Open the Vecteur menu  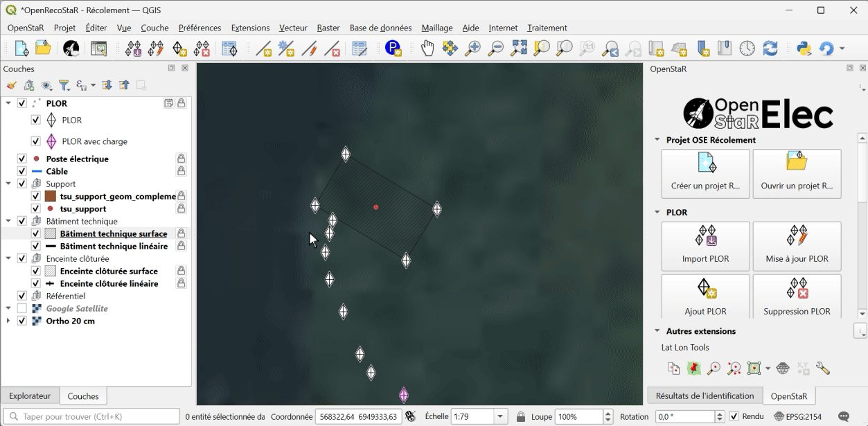(294, 28)
